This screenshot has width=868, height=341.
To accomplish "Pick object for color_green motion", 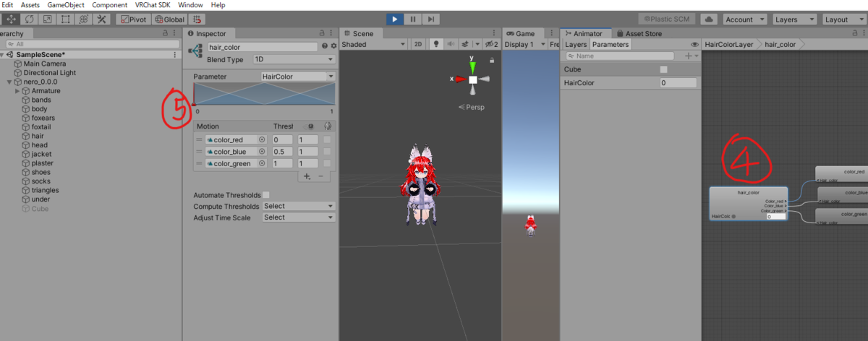I will [262, 164].
